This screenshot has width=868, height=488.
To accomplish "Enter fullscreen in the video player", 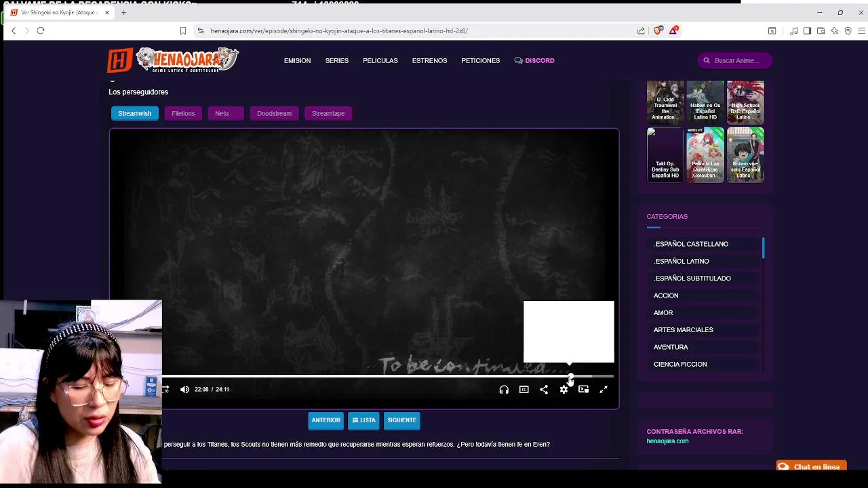I will pyautogui.click(x=604, y=390).
